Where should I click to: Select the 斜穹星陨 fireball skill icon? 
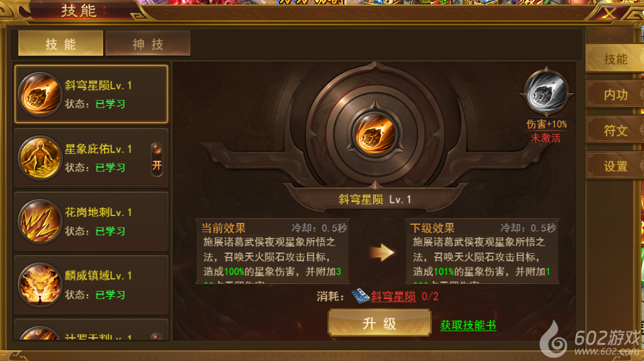40,94
